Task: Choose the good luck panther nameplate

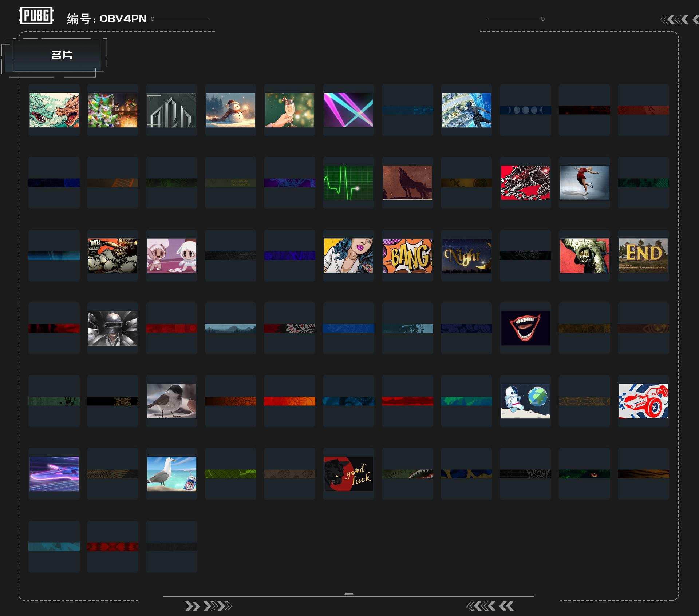Action: click(x=348, y=474)
